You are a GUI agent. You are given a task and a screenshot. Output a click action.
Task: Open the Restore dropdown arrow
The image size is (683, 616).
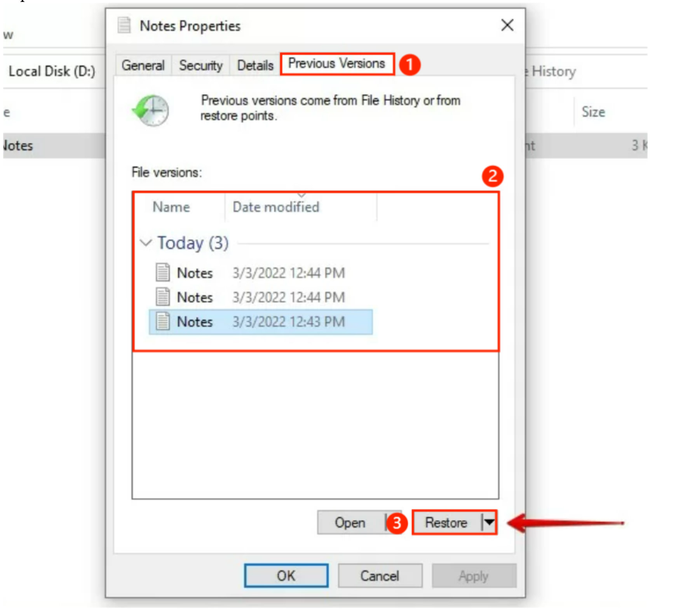click(489, 523)
